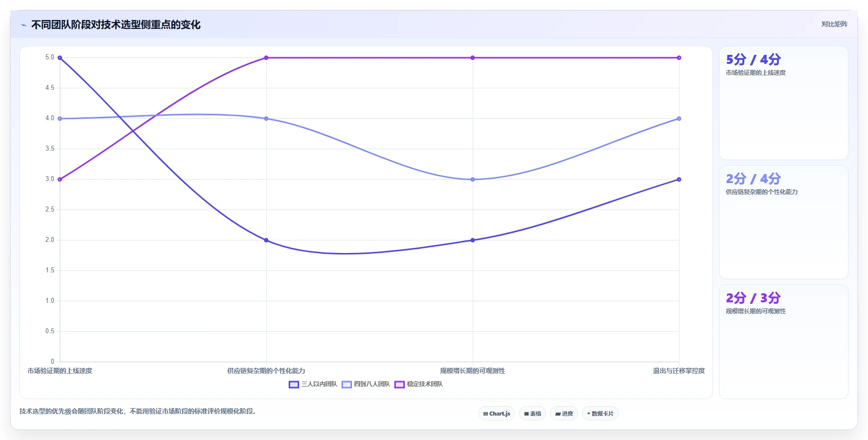Toggle 三人以内团队 series in the legend
The image size is (868, 440).
[313, 384]
